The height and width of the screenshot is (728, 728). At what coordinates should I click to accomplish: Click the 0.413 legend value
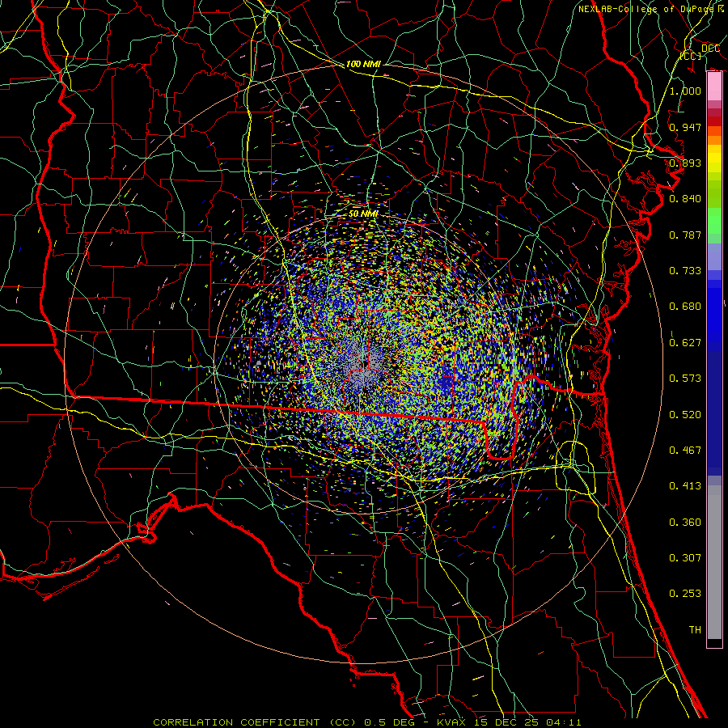point(685,486)
